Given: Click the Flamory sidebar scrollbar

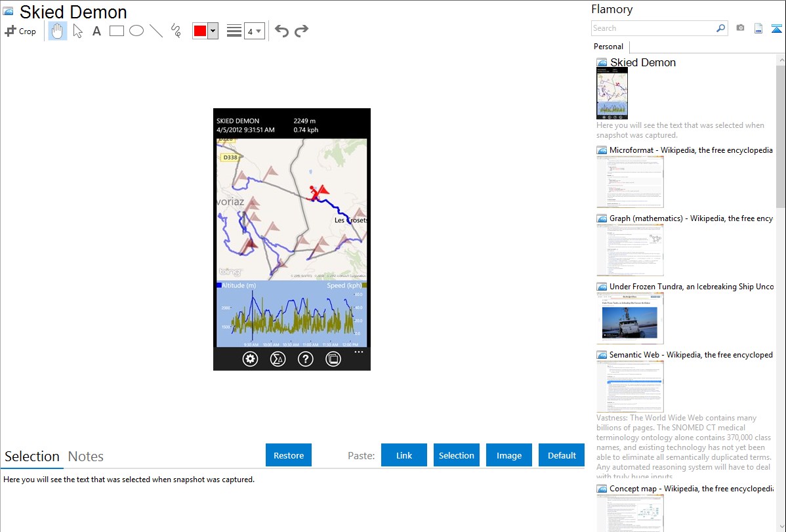Looking at the screenshot, I should tap(781, 136).
